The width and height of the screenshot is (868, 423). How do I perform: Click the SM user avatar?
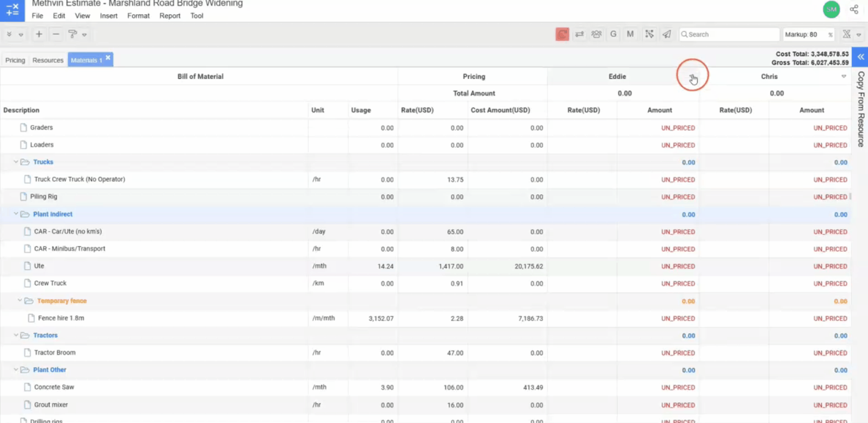(831, 9)
